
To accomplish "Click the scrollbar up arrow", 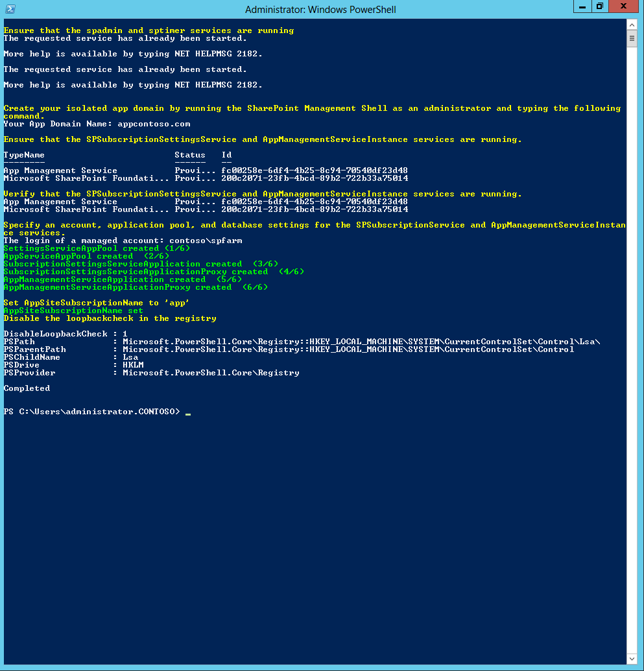I will click(x=632, y=25).
